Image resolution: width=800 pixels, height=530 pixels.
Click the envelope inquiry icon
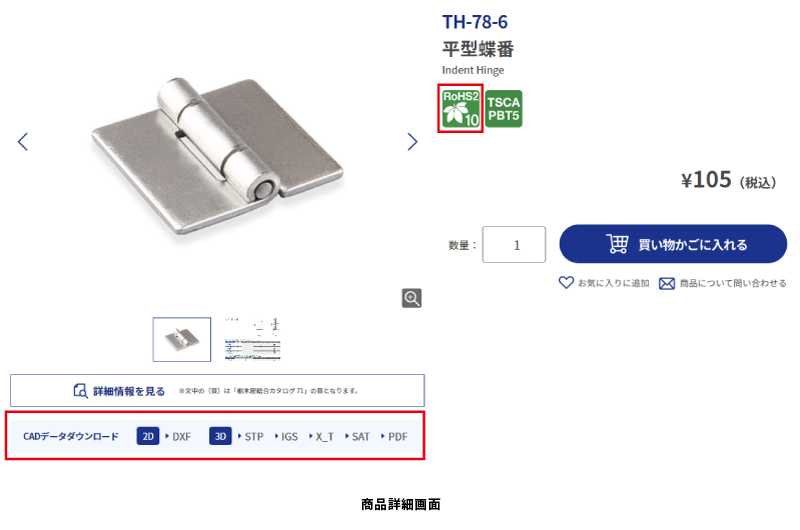666,283
